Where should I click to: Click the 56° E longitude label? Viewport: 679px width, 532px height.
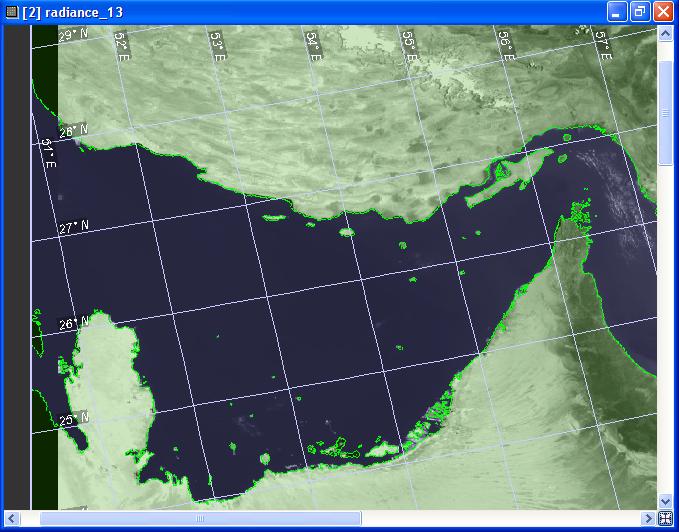click(x=506, y=45)
